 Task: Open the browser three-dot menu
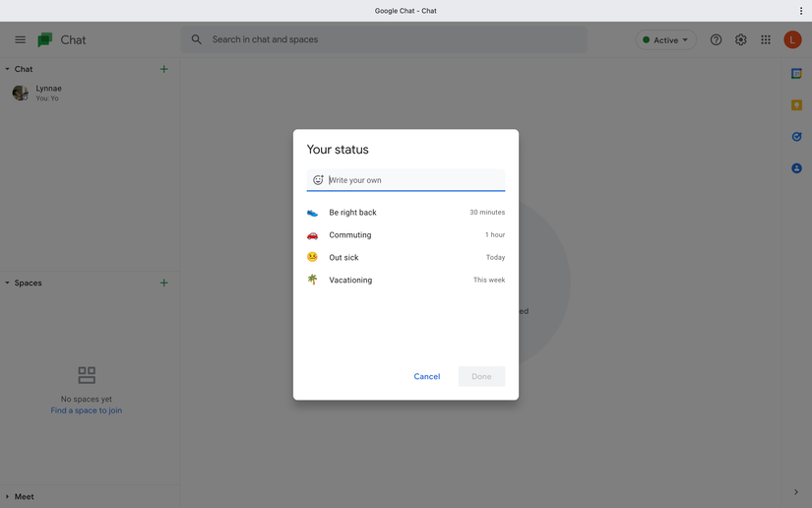click(800, 11)
